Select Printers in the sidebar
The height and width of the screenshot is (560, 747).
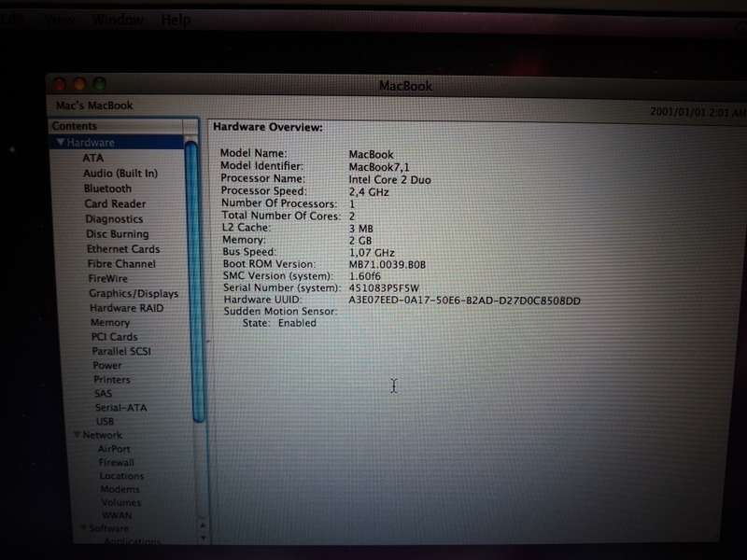[x=112, y=380]
